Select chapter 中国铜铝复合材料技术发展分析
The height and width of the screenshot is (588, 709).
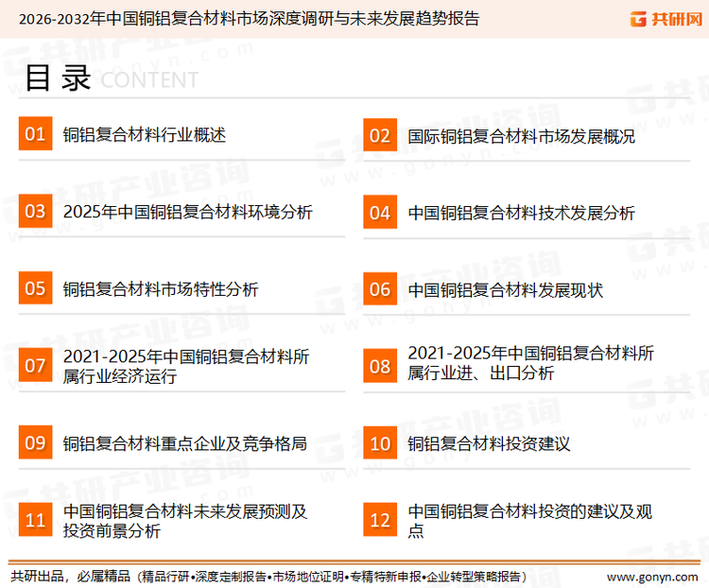coord(521,214)
